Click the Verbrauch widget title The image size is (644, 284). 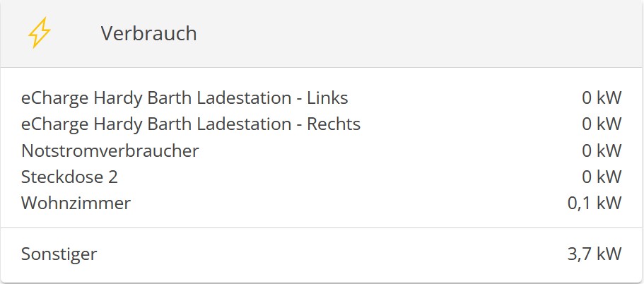point(148,33)
